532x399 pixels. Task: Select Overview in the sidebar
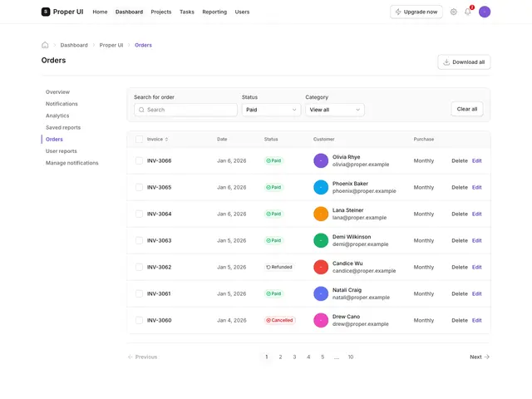[x=57, y=92]
